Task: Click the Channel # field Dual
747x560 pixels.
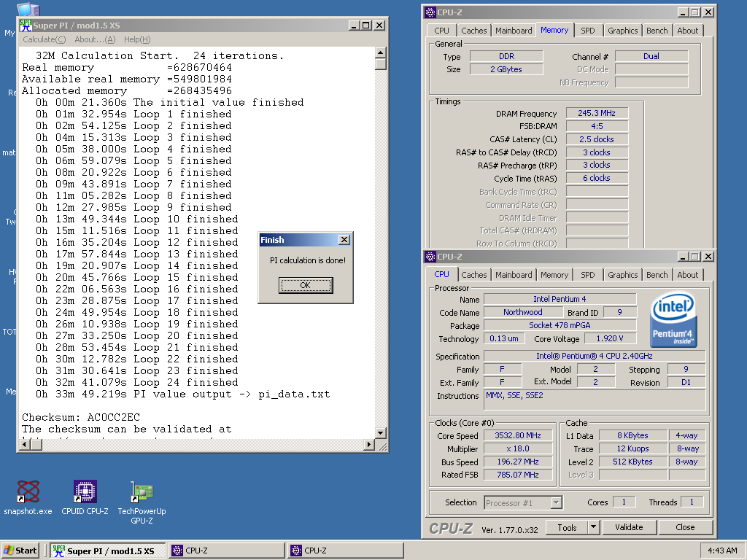Action: tap(651, 56)
